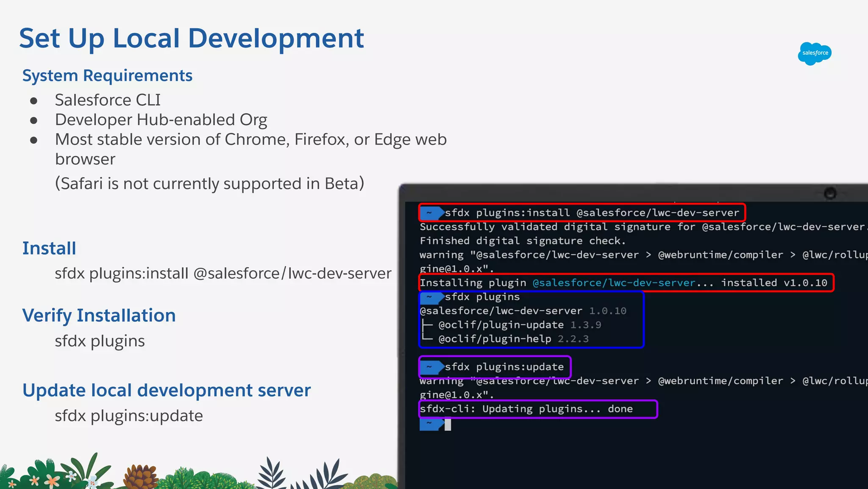Select the System Requirements heading

(107, 75)
